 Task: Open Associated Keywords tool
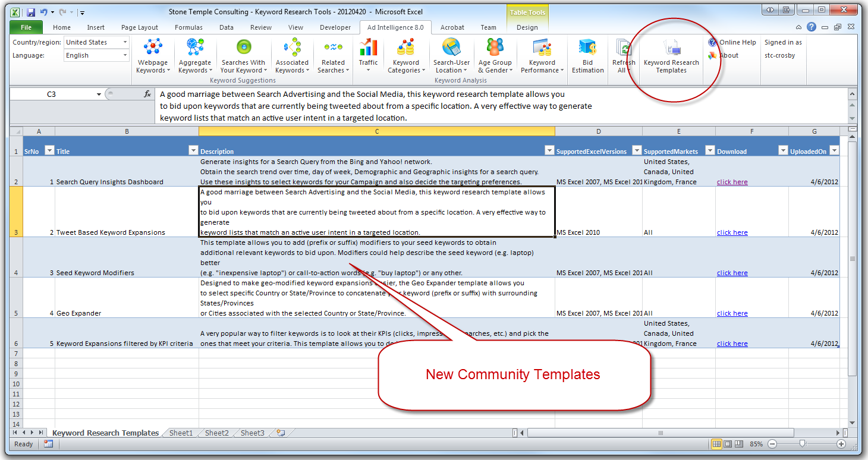click(292, 56)
